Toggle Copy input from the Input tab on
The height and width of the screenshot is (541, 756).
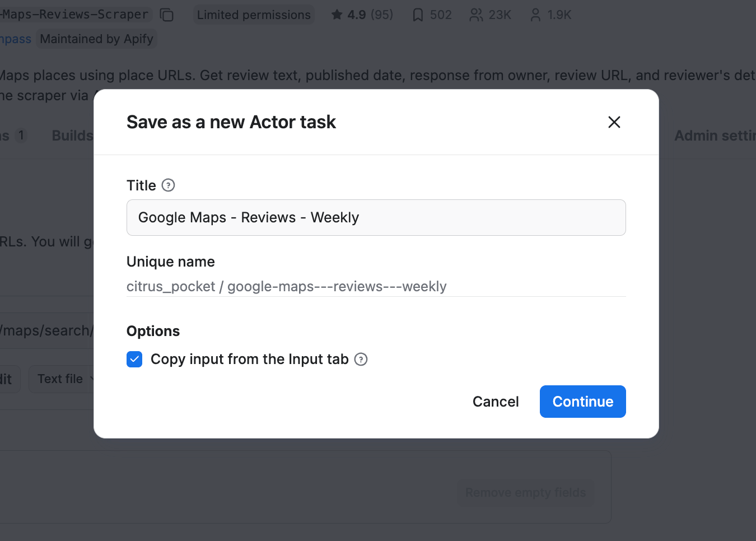[x=134, y=359]
